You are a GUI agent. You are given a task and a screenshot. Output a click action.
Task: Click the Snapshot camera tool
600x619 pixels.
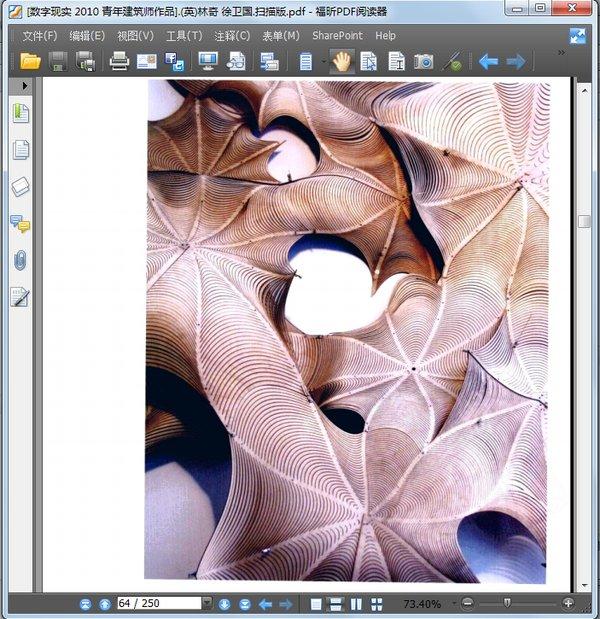(424, 62)
